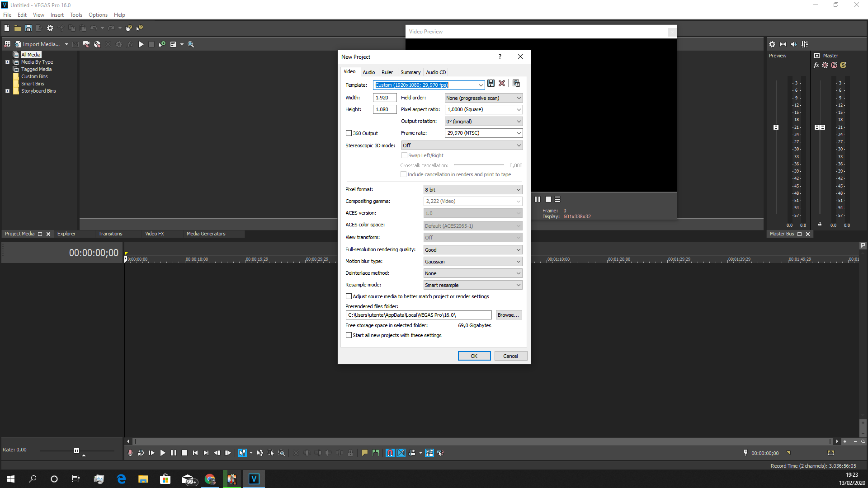Click the copy template icon in New Project
The image size is (868, 488).
(516, 84)
